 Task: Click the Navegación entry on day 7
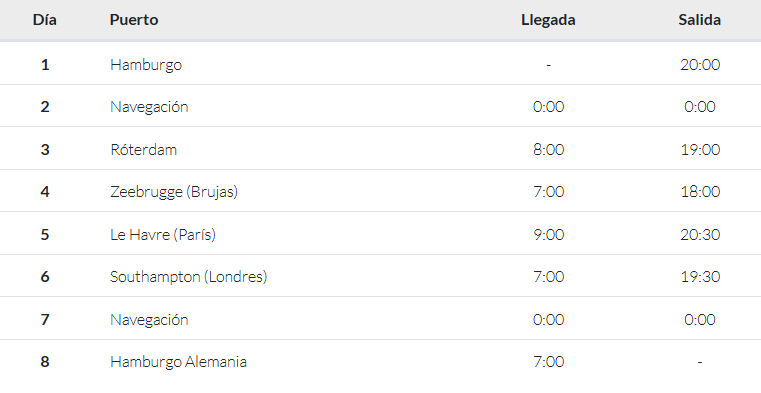[x=149, y=320]
